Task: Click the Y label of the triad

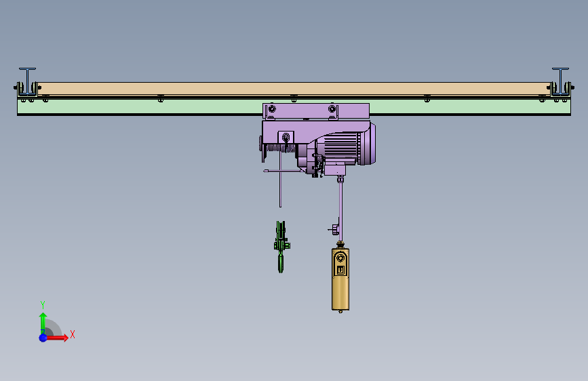Action: click(x=43, y=305)
